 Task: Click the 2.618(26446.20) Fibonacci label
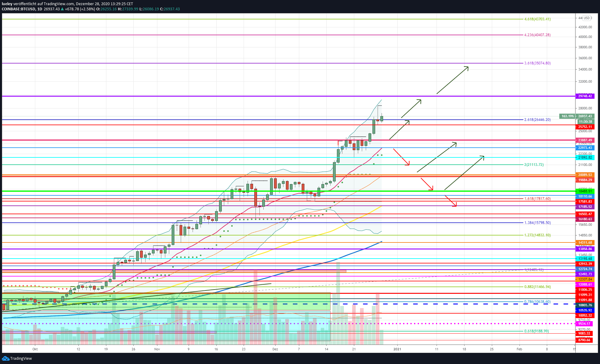pyautogui.click(x=537, y=120)
